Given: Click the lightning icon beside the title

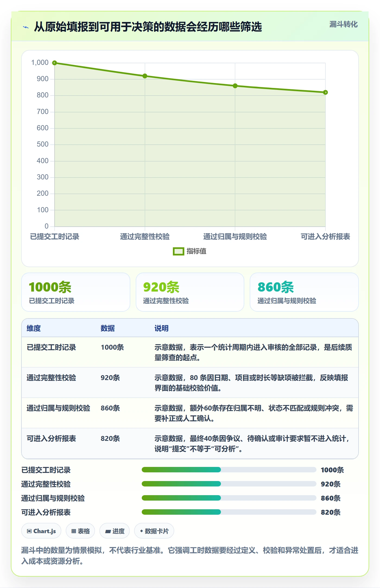Looking at the screenshot, I should pyautogui.click(x=26, y=27).
